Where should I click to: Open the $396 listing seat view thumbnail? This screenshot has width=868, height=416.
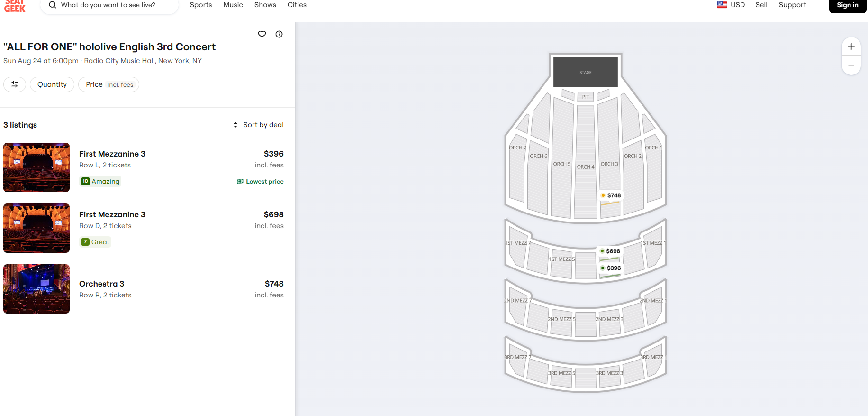[36, 167]
